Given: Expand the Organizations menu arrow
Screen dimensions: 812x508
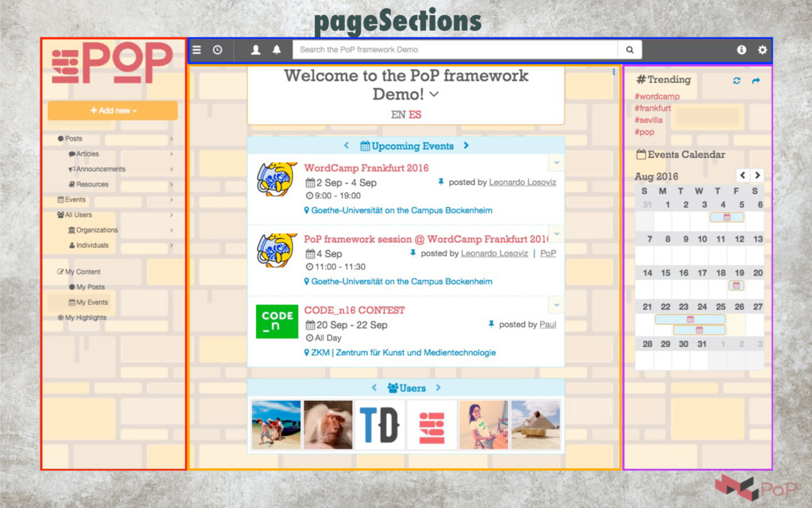Looking at the screenshot, I should click(x=171, y=230).
